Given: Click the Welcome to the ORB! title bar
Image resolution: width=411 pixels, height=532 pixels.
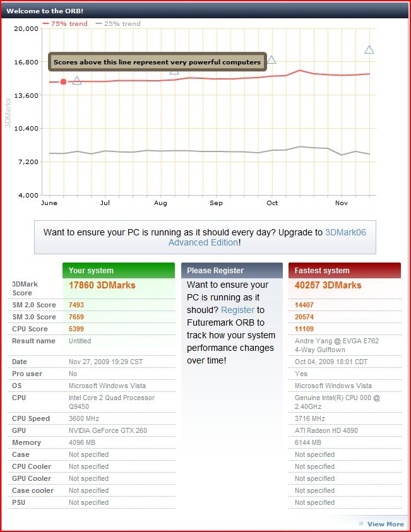Looking at the screenshot, I should pyautogui.click(x=205, y=11).
